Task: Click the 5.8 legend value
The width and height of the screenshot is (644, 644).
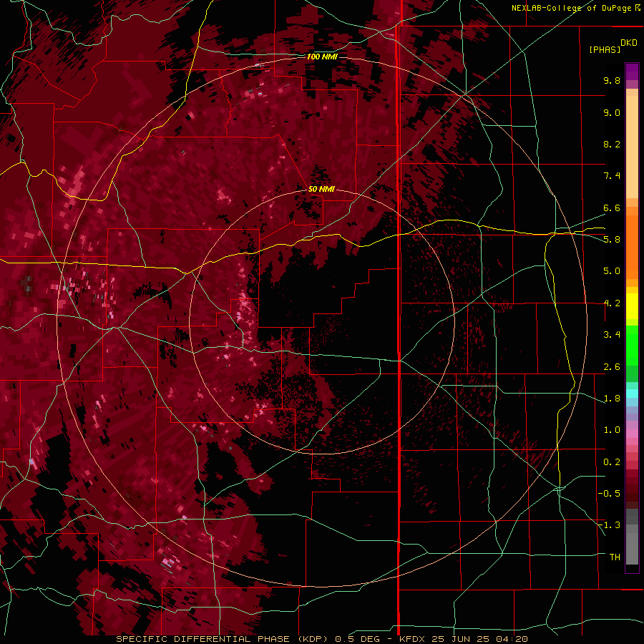Action: [612, 240]
